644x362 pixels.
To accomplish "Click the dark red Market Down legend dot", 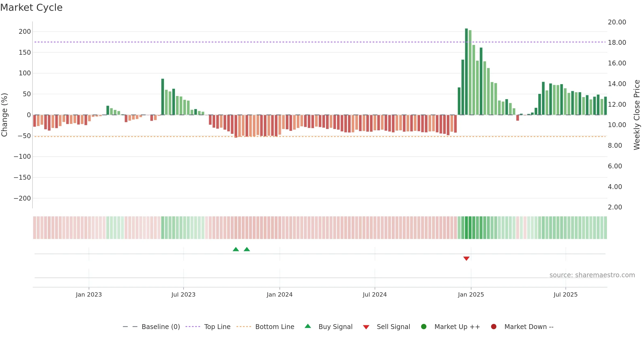I will 494,327.
